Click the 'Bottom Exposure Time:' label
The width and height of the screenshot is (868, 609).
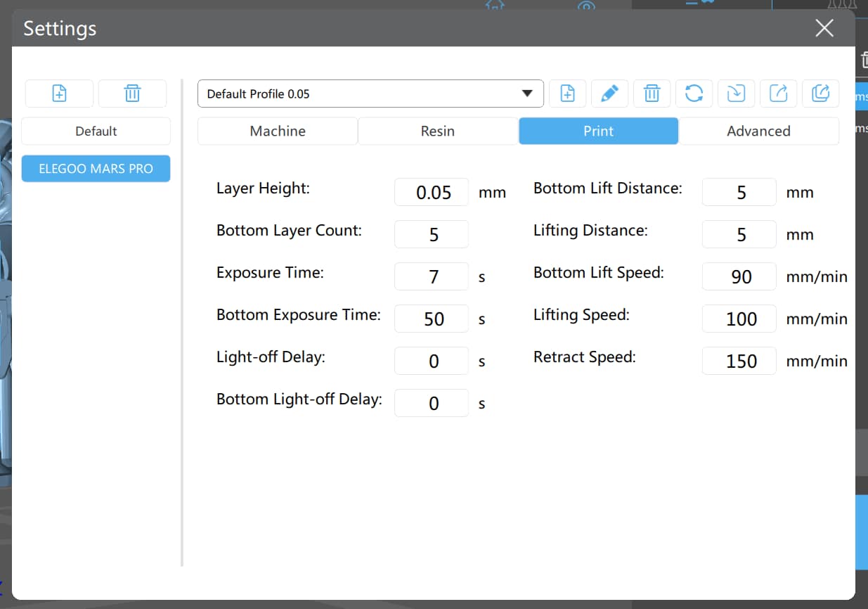tap(299, 315)
